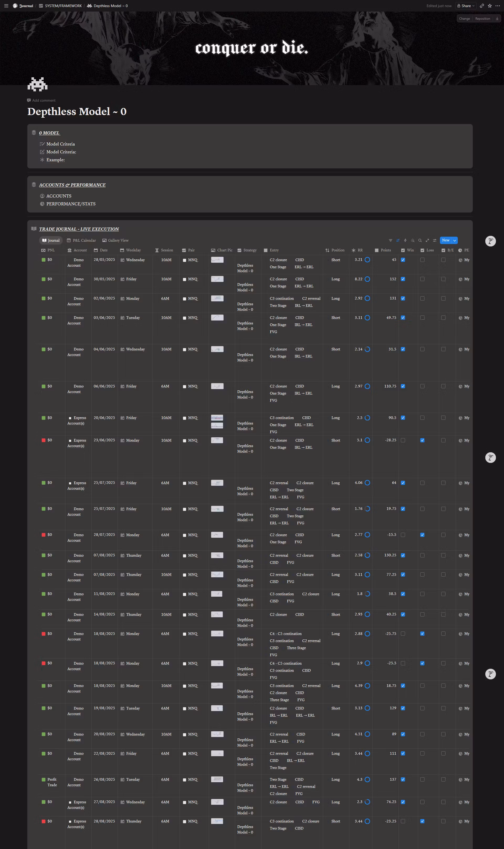Open chart picture thumbnail for 02/06/2025
This screenshot has height=849, width=504.
coord(217,298)
